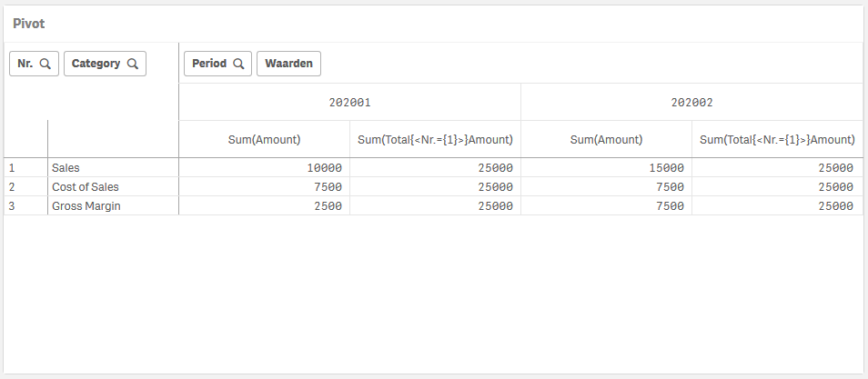
Task: Click Sum(Amount) header under 202002
Action: (607, 139)
